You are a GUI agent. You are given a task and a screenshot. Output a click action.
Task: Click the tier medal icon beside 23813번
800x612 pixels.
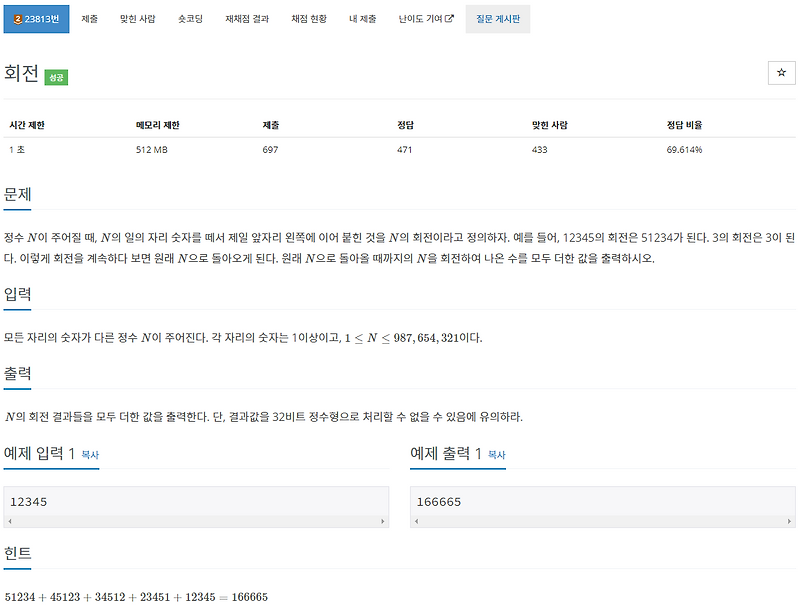[17, 18]
